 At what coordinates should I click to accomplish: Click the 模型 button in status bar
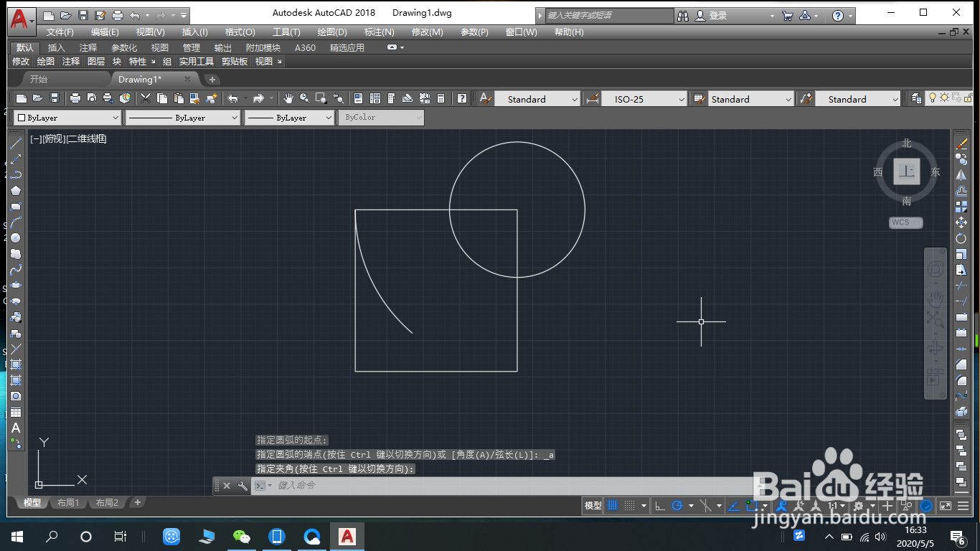(x=593, y=506)
